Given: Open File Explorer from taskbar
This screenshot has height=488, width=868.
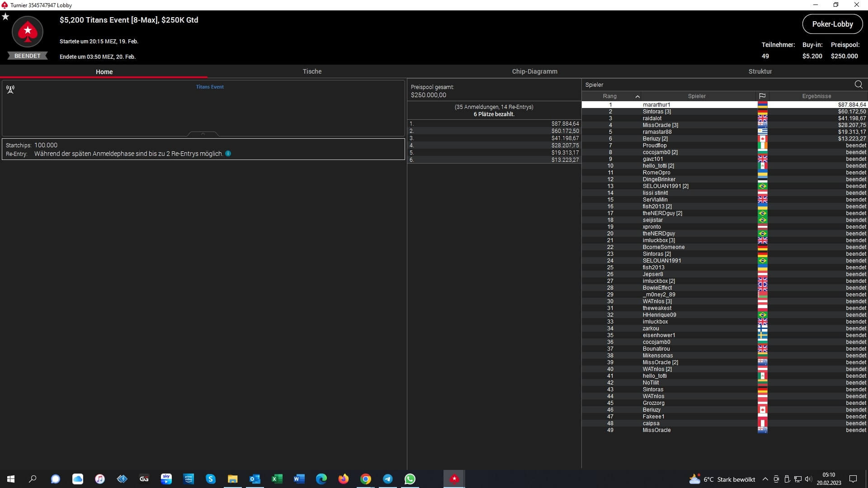Looking at the screenshot, I should (232, 479).
